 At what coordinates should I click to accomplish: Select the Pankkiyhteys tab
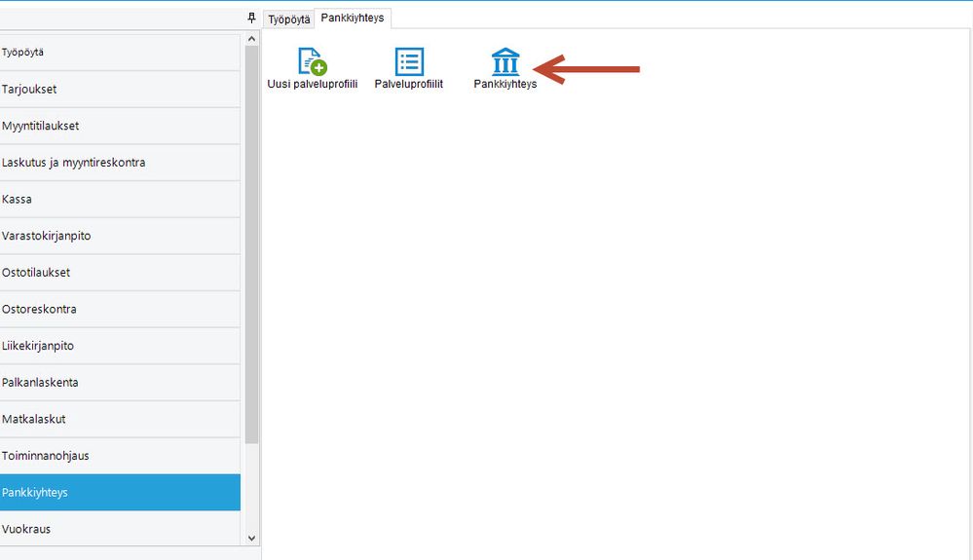(353, 18)
